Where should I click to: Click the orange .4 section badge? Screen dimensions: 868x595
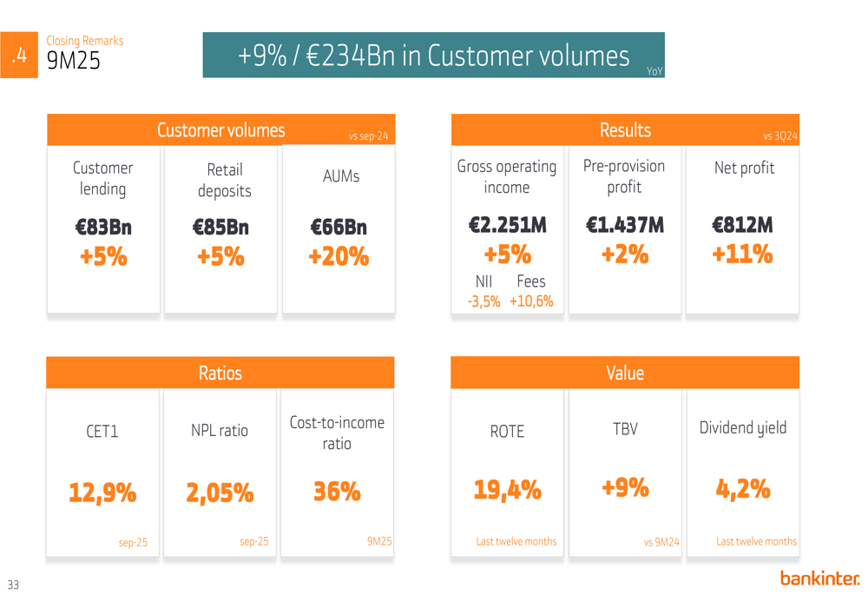19,55
